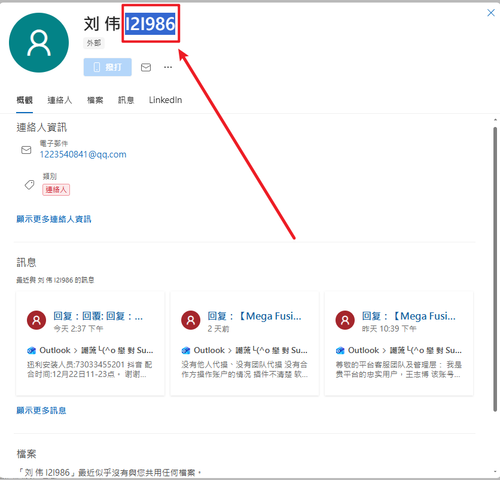
Task: Switch to the 訊息 tab
Action: (126, 100)
